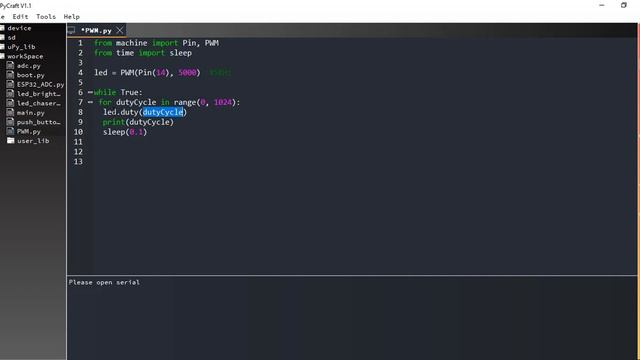The height and width of the screenshot is (360, 640).
Task: Click the sleep(0.1) call on line 10
Action: tap(125, 132)
